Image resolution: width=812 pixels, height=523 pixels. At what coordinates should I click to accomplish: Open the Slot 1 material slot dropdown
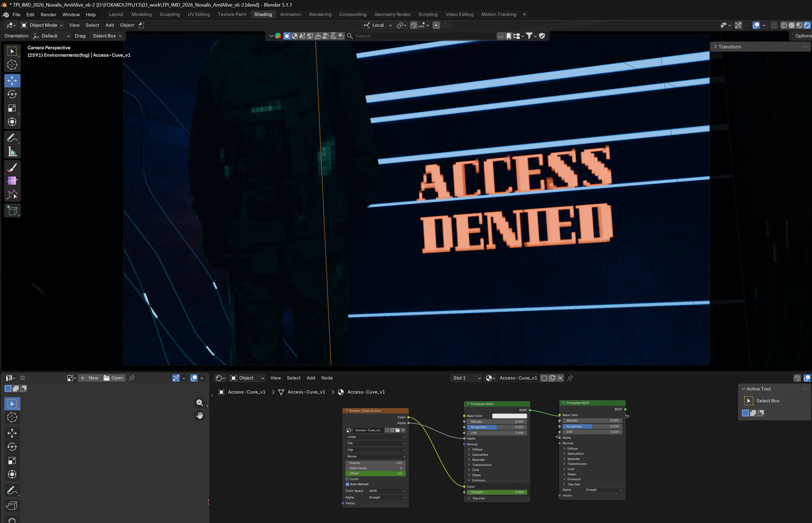pyautogui.click(x=466, y=378)
